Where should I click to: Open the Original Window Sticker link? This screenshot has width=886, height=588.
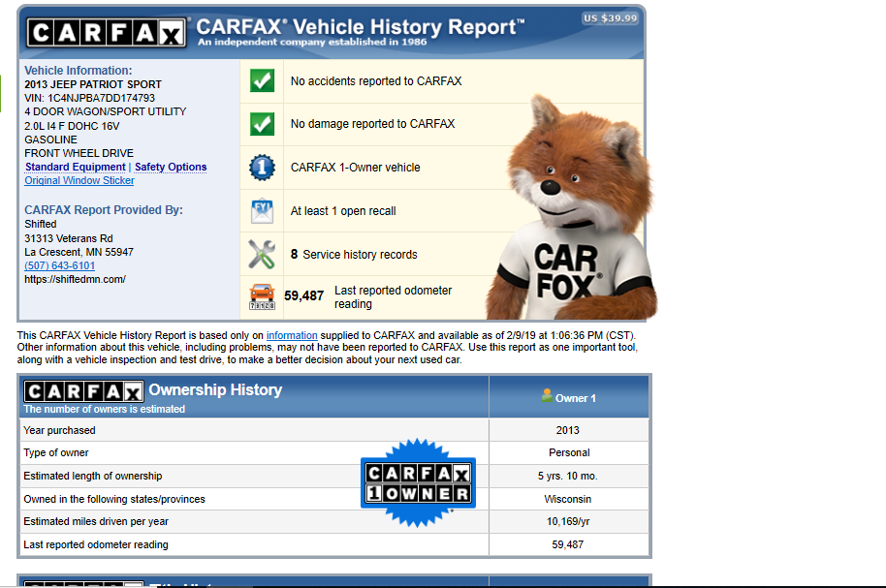79,181
